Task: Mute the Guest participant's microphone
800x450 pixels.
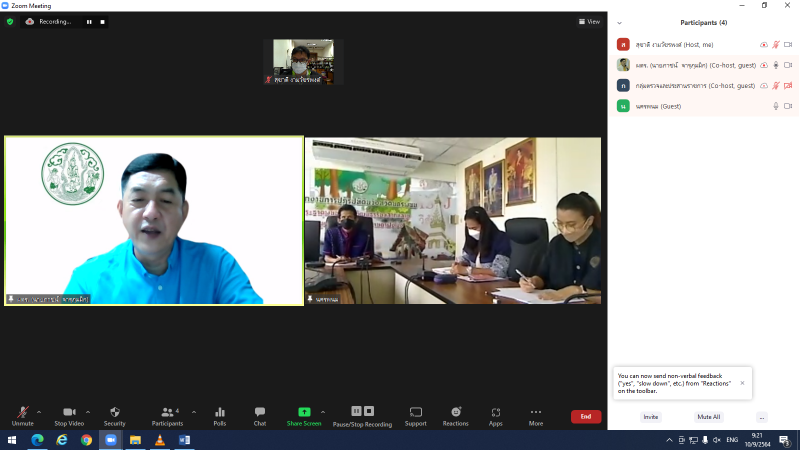Action: click(x=776, y=106)
